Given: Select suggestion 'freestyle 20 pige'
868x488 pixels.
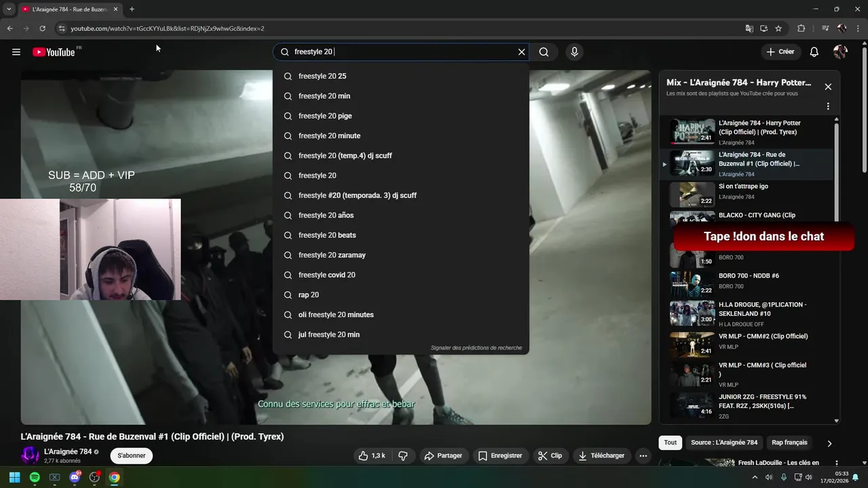Looking at the screenshot, I should (x=401, y=116).
